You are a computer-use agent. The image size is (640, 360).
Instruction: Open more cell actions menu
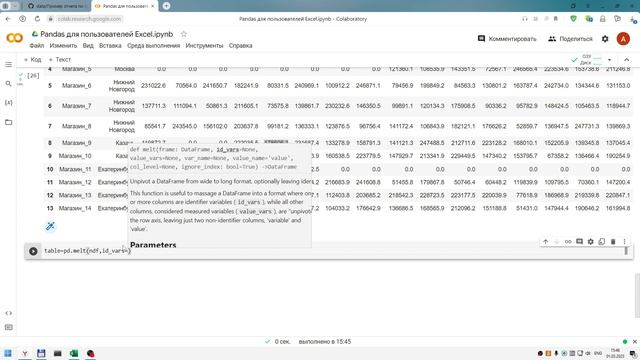click(x=624, y=242)
